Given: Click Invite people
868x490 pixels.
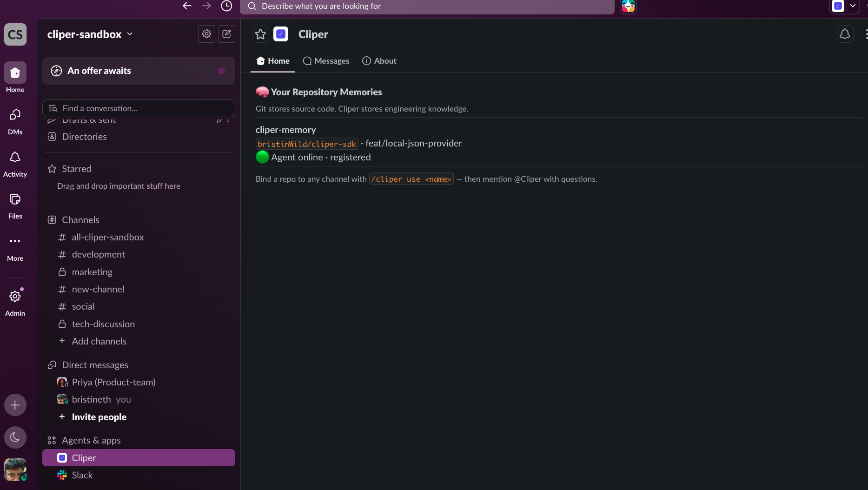Looking at the screenshot, I should coord(139,417).
